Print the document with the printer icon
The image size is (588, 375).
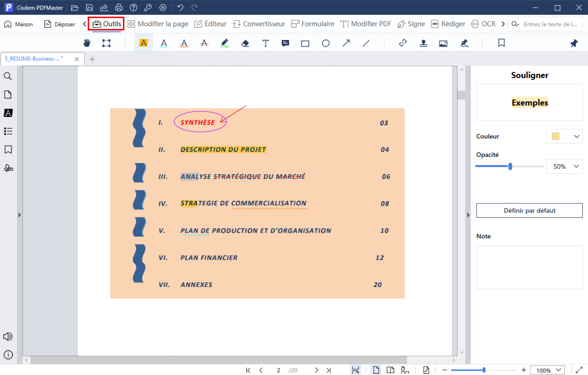click(119, 8)
